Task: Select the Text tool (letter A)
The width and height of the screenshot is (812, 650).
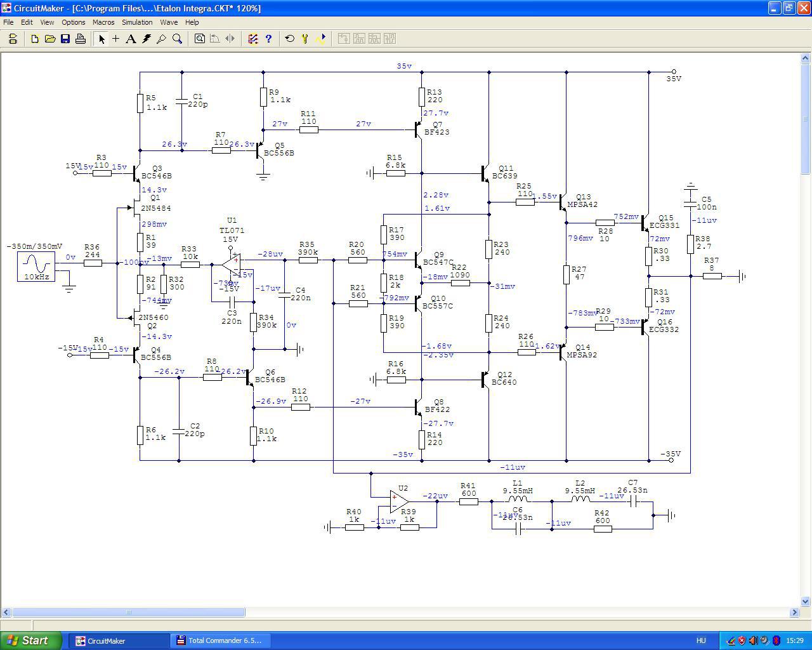Action: [131, 39]
